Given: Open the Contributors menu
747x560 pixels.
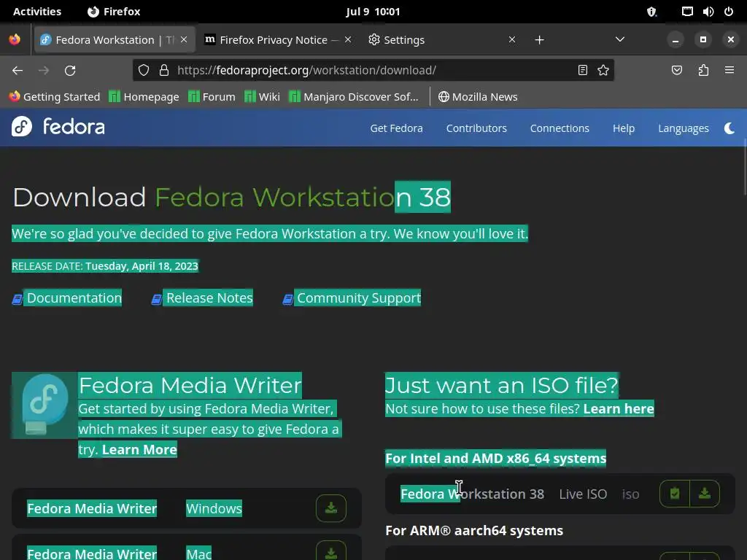Looking at the screenshot, I should (x=476, y=128).
